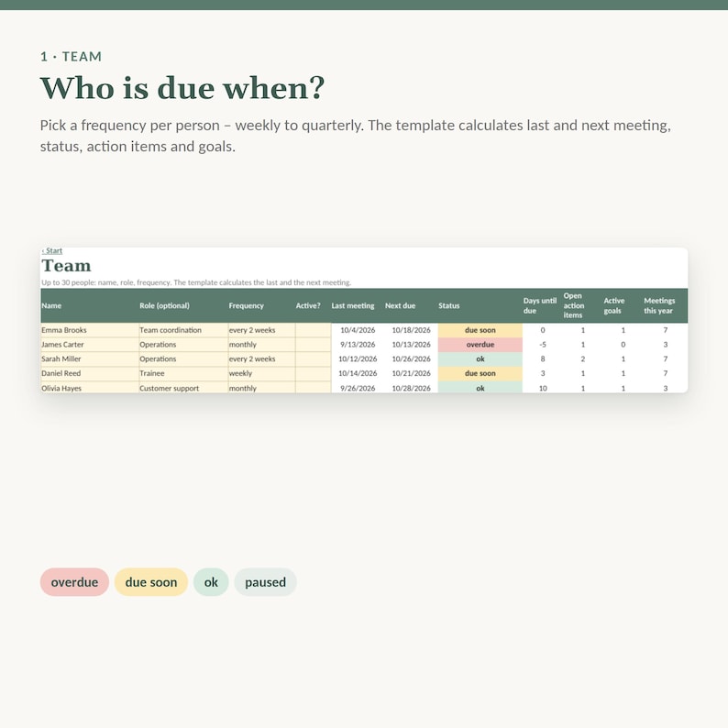
Task: Select the 'overdue' status pill
Action: tap(74, 581)
